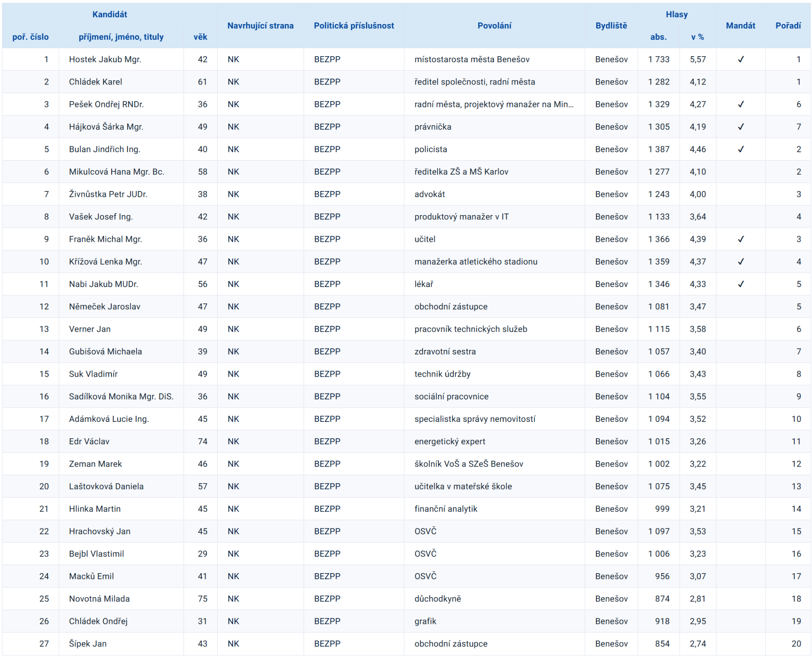Click percentage 2,74 in Šípek Jan's row
This screenshot has height=656, width=812.
[697, 643]
